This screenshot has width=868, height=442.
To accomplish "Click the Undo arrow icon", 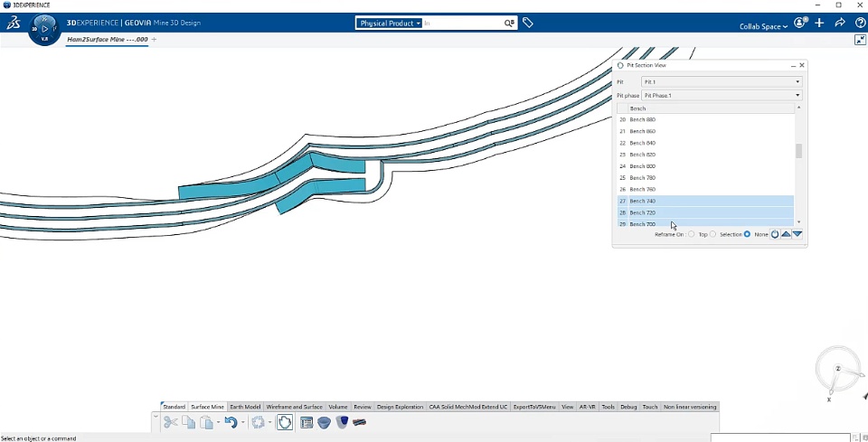I will [x=231, y=423].
